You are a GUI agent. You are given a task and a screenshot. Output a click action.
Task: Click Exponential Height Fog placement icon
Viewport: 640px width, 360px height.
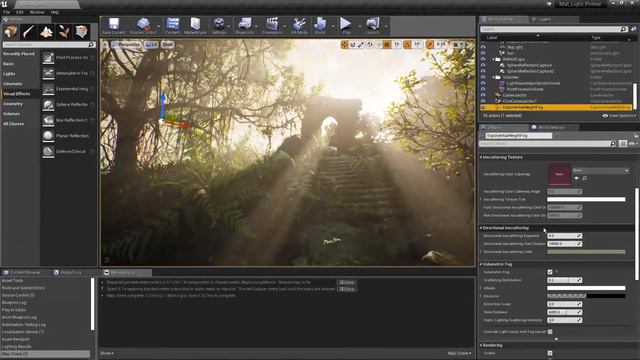[48, 89]
